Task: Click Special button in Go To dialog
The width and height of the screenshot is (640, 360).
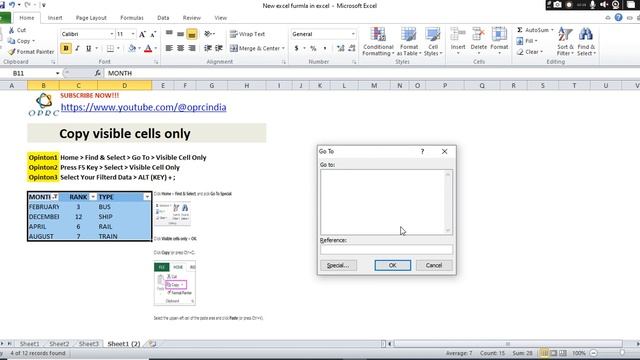Action: click(338, 265)
